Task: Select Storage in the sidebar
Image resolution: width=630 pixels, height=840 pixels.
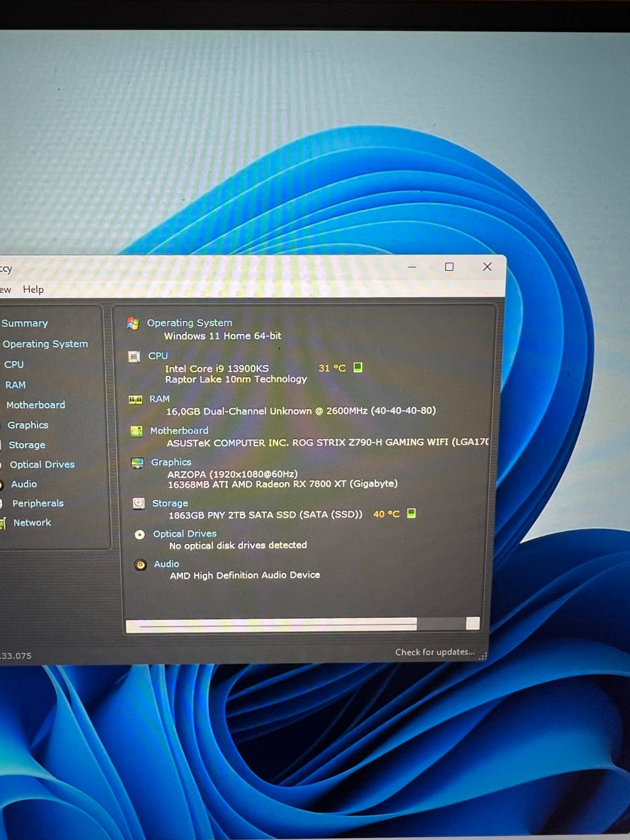Action: [27, 445]
